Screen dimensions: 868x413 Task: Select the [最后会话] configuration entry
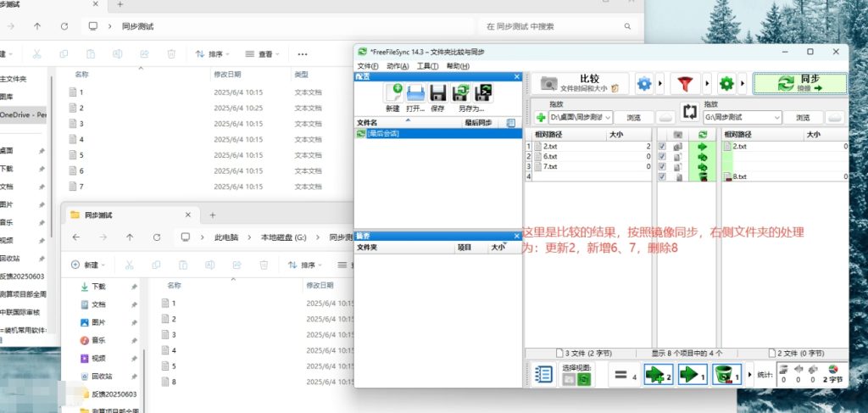tap(381, 133)
